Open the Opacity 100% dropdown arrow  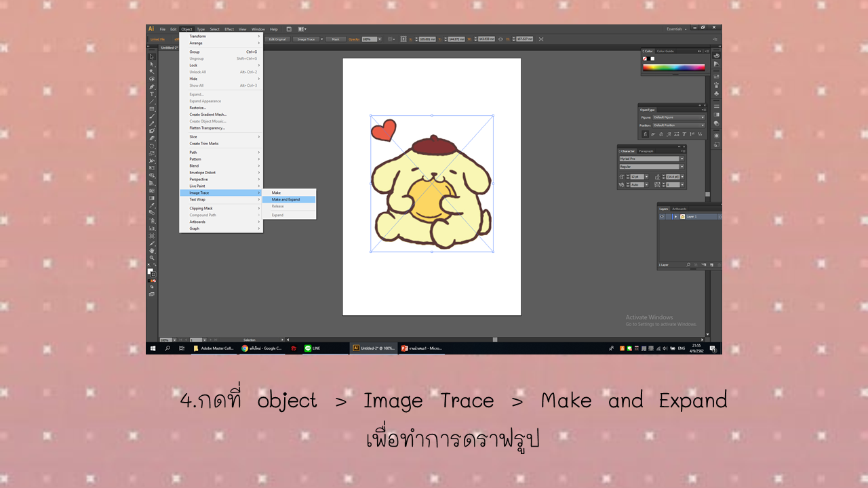378,39
